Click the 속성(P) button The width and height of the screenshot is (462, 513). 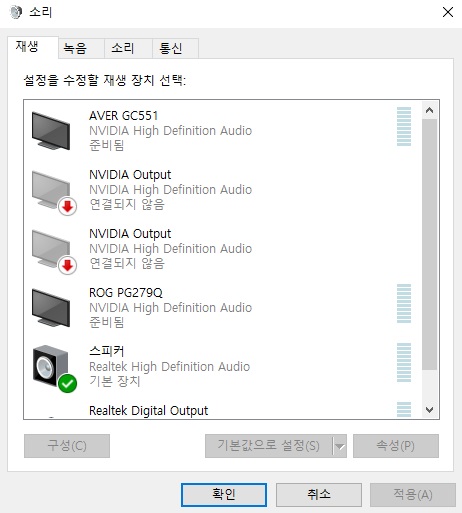pos(396,446)
